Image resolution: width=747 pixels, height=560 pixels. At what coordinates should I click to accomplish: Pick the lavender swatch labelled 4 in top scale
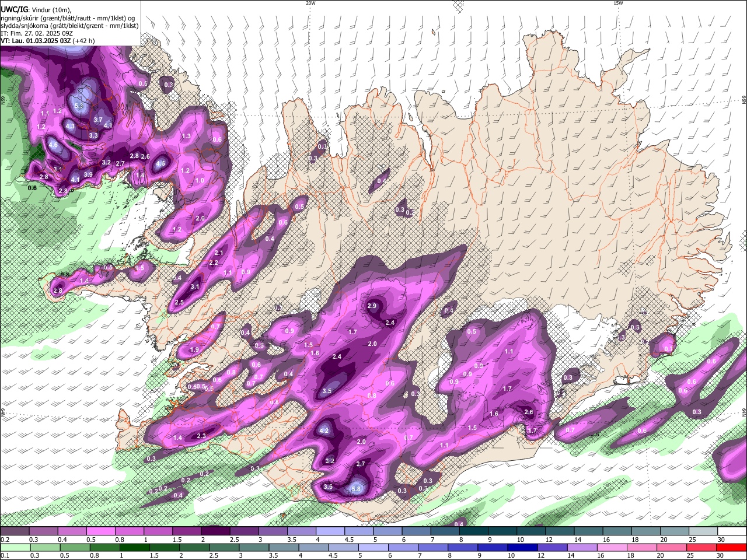pos(331,531)
